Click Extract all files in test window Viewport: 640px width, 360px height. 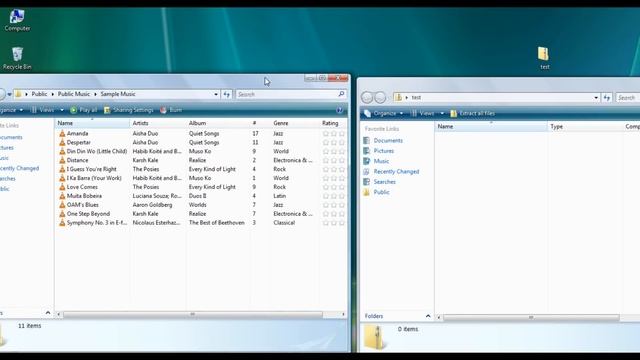473,113
